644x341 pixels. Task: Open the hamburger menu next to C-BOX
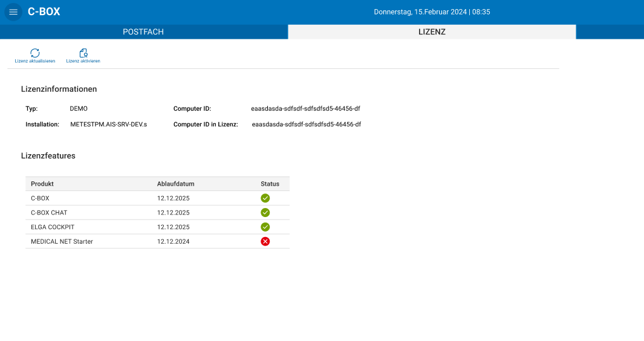(13, 12)
